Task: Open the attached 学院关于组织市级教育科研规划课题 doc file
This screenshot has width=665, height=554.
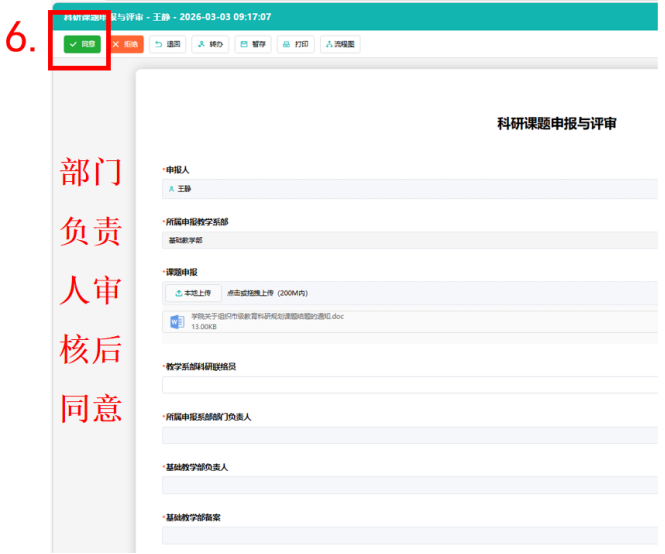Action: click(267, 316)
